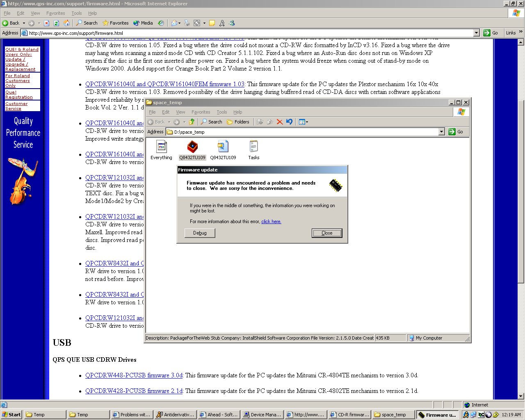
Task: Click the 'click here' error information link
Action: 271,221
